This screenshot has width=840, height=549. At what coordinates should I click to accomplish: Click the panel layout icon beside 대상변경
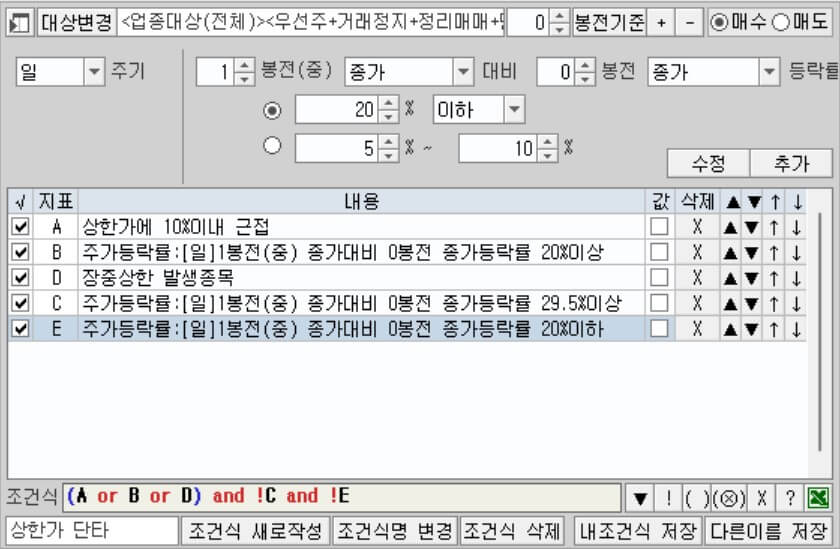pyautogui.click(x=20, y=23)
